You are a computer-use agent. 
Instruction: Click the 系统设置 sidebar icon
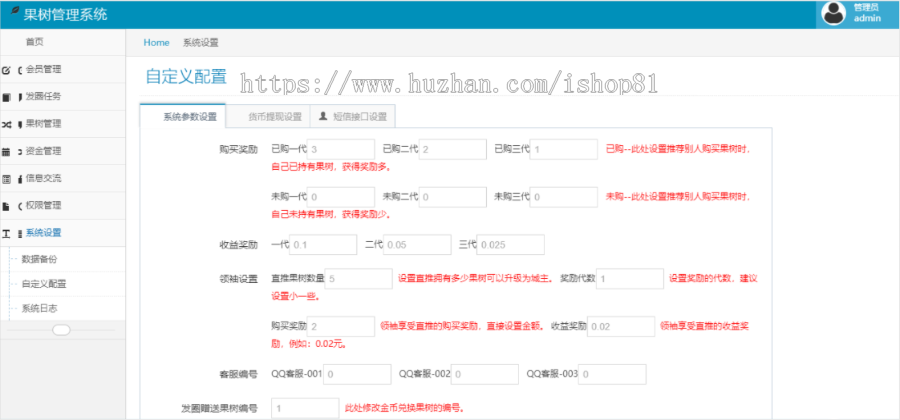(x=6, y=234)
